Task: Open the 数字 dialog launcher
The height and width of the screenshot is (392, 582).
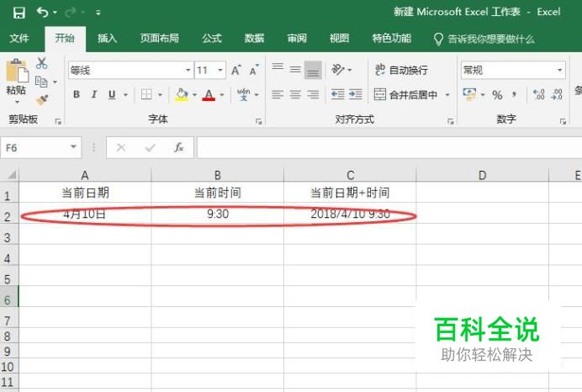Action: 563,121
